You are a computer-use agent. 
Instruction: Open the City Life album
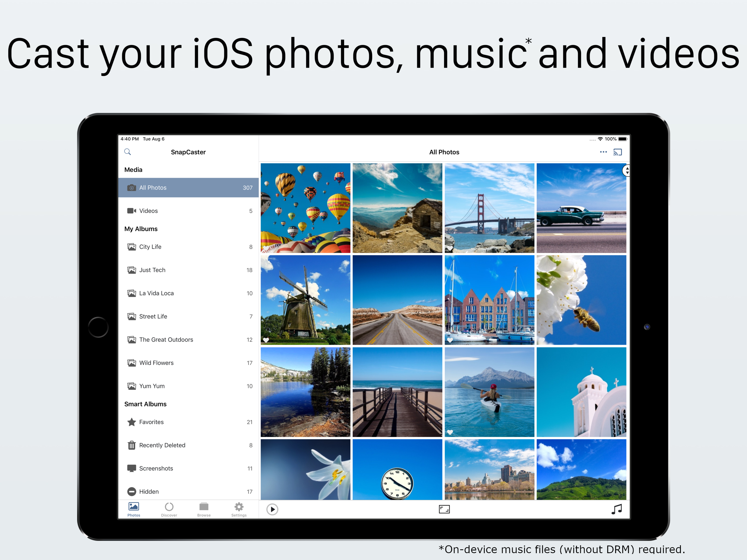tap(188, 247)
